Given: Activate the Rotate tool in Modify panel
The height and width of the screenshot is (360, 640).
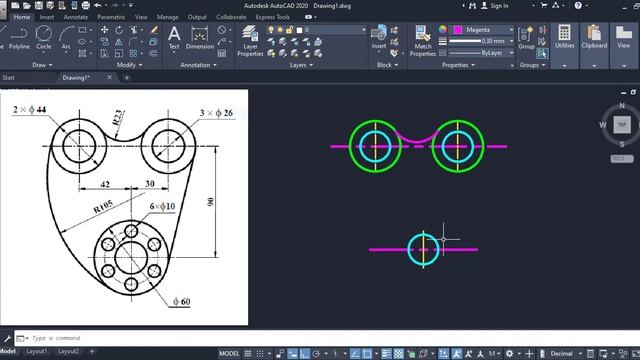Looking at the screenshot, I should pos(119,30).
